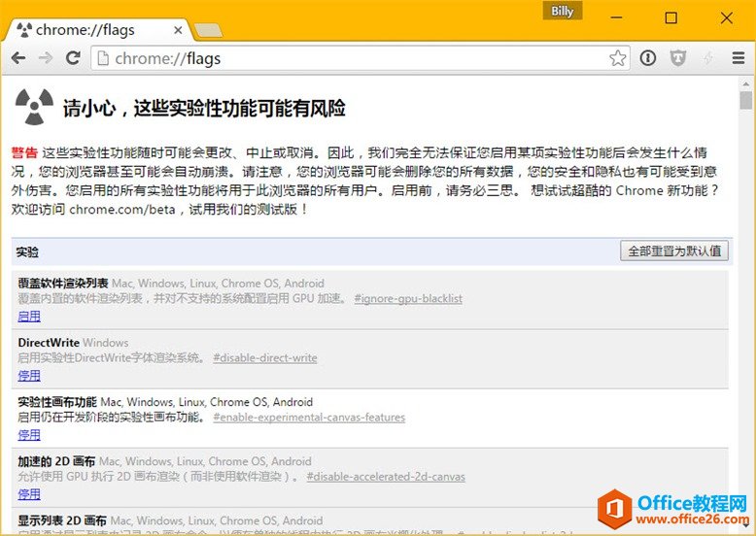Screen dimensions: 756x536
Task: Click the DirectWrite flag title
Action: pyautogui.click(x=49, y=343)
